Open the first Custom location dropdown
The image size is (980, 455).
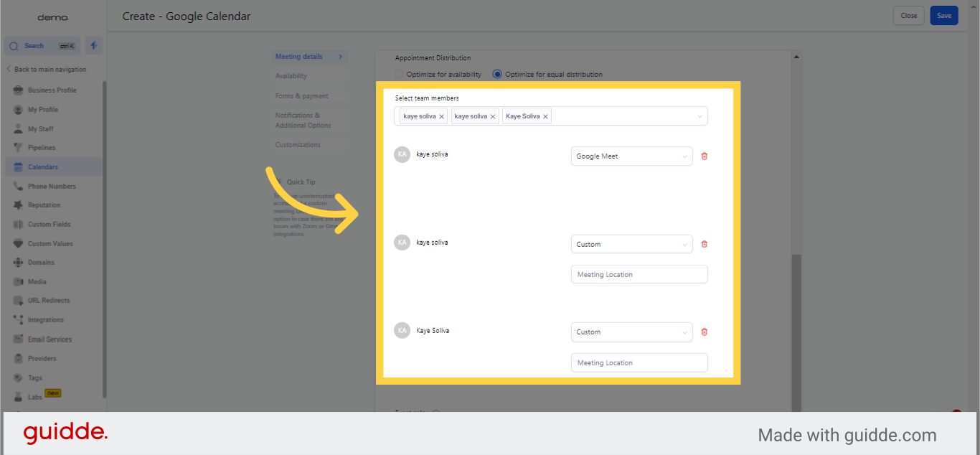631,245
